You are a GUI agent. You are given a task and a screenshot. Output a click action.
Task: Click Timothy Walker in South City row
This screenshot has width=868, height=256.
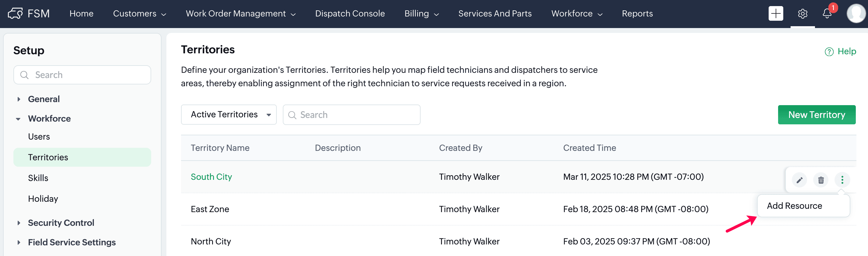pos(469,177)
